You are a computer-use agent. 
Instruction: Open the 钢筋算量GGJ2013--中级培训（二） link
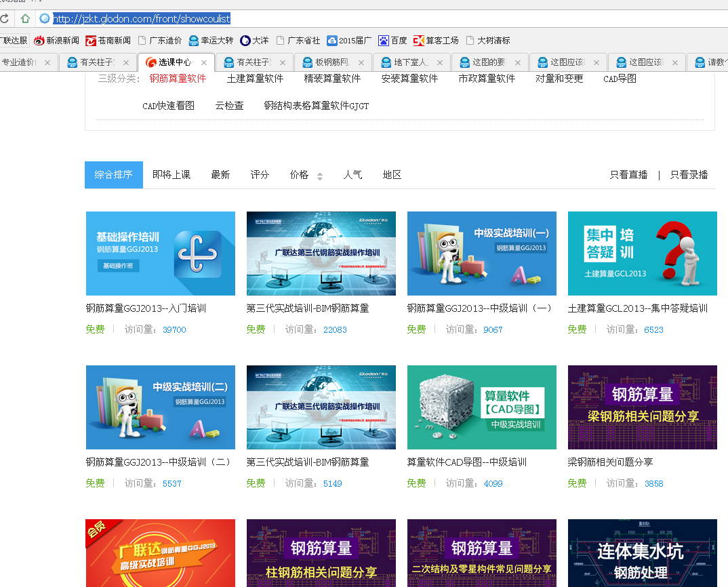pos(159,462)
